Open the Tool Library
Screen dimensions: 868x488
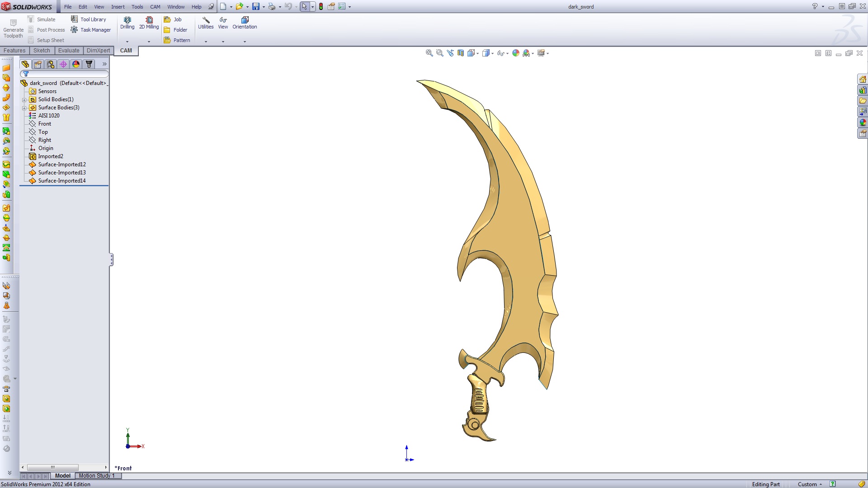tap(89, 19)
